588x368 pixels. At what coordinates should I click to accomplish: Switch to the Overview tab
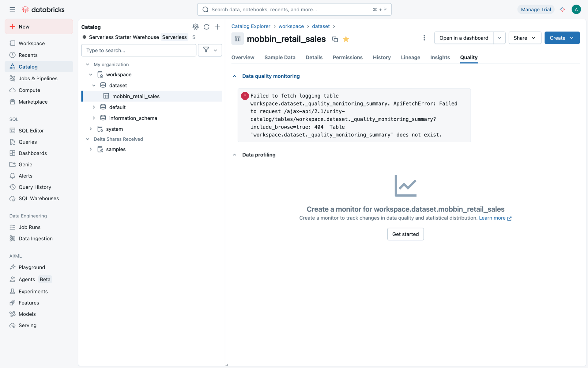coord(243,57)
